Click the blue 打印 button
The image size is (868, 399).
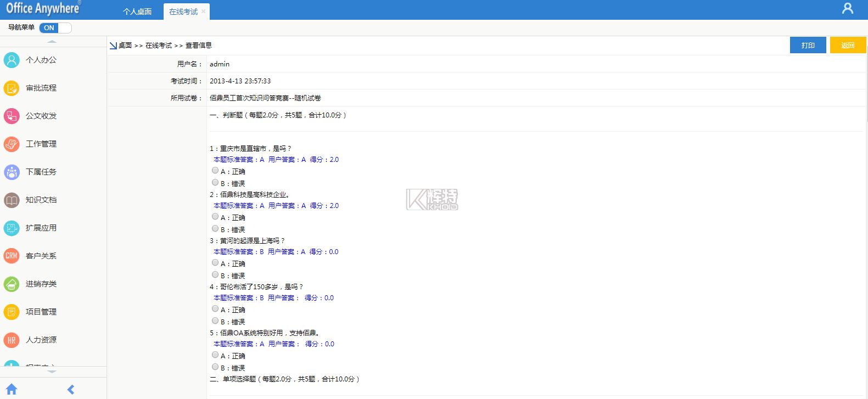pyautogui.click(x=808, y=45)
